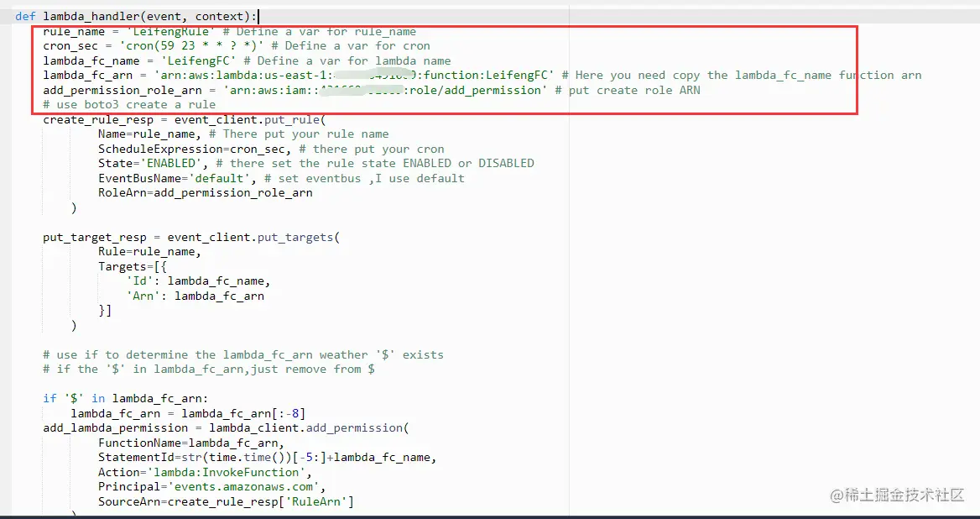Click comment '# use boto3 create a rule'

coord(129,104)
